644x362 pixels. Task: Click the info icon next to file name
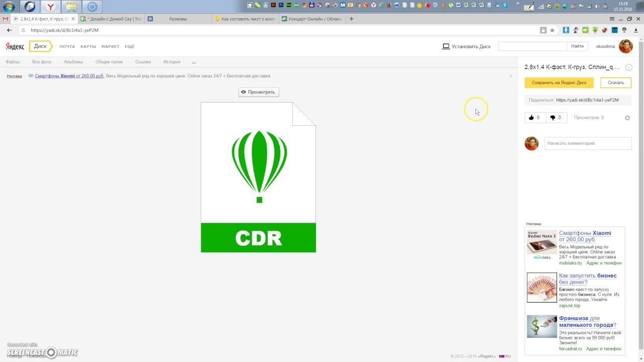(x=628, y=67)
